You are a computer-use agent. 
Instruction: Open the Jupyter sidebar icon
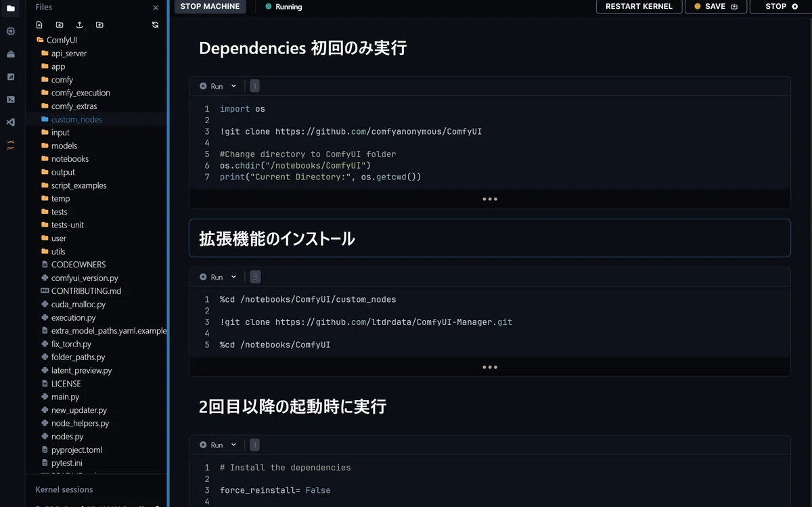[10, 145]
